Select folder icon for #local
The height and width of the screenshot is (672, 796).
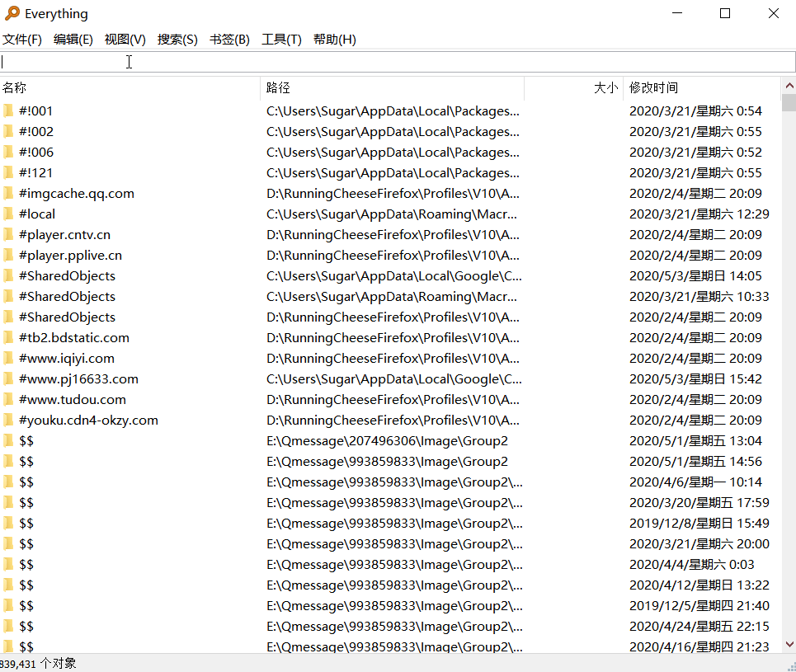pos(8,214)
